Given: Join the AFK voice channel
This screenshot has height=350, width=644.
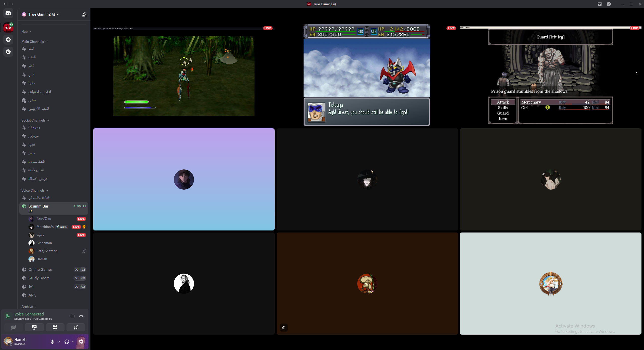Looking at the screenshot, I should point(54,295).
